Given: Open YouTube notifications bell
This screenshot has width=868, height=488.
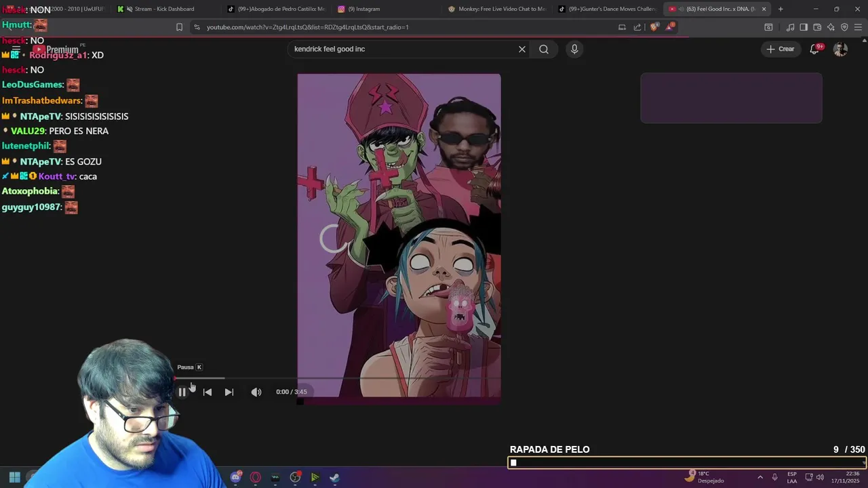Looking at the screenshot, I should pyautogui.click(x=814, y=49).
